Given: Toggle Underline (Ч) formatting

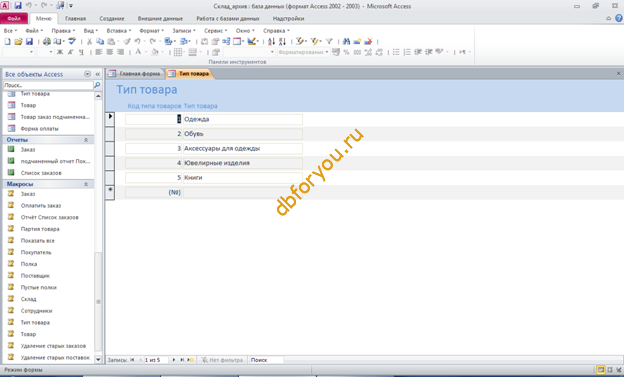Looking at the screenshot, I should (81, 52).
